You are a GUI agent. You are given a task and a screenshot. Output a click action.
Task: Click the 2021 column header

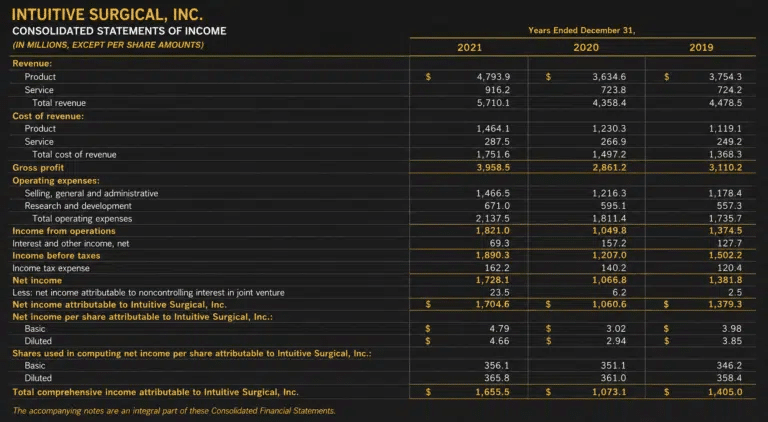click(x=469, y=47)
